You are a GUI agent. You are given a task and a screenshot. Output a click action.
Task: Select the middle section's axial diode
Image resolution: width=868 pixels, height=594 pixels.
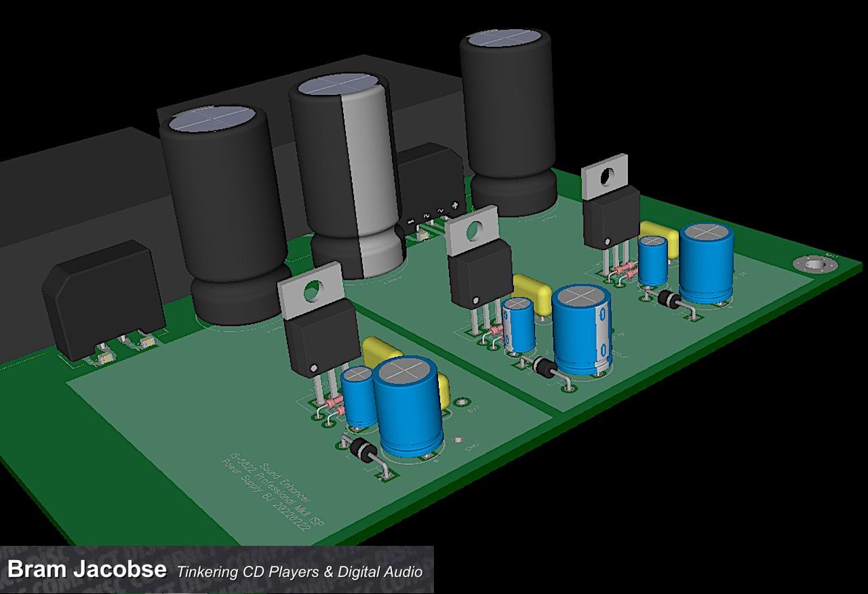pos(547,369)
